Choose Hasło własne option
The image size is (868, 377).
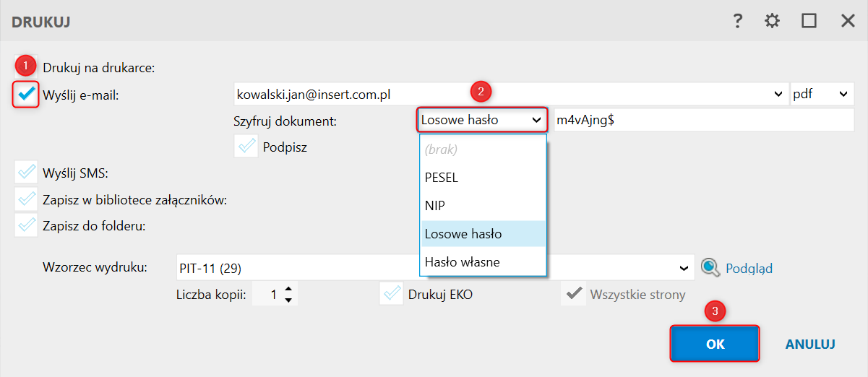point(462,261)
